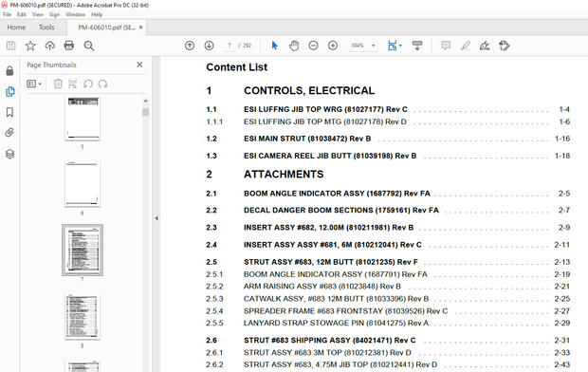Open DECAL DANGER BOOM SECTIONS entry
The width and height of the screenshot is (588, 372).
(341, 211)
